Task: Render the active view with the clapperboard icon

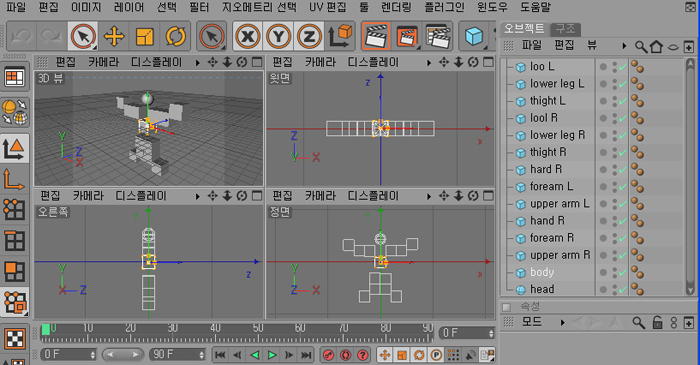Action: [x=376, y=36]
